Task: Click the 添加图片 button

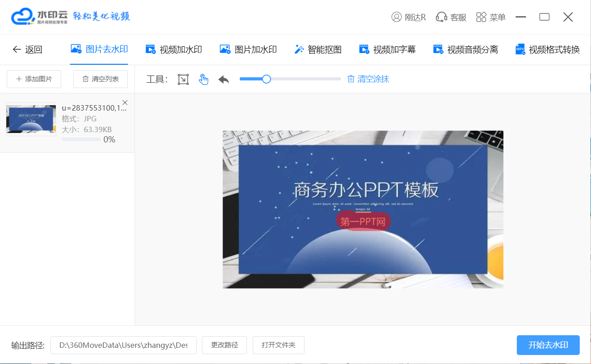Action: click(x=34, y=79)
